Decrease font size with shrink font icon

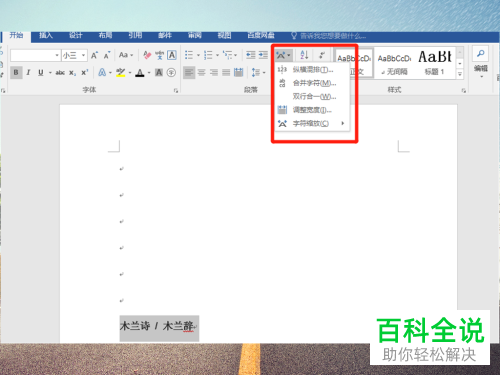pyautogui.click(x=107, y=55)
